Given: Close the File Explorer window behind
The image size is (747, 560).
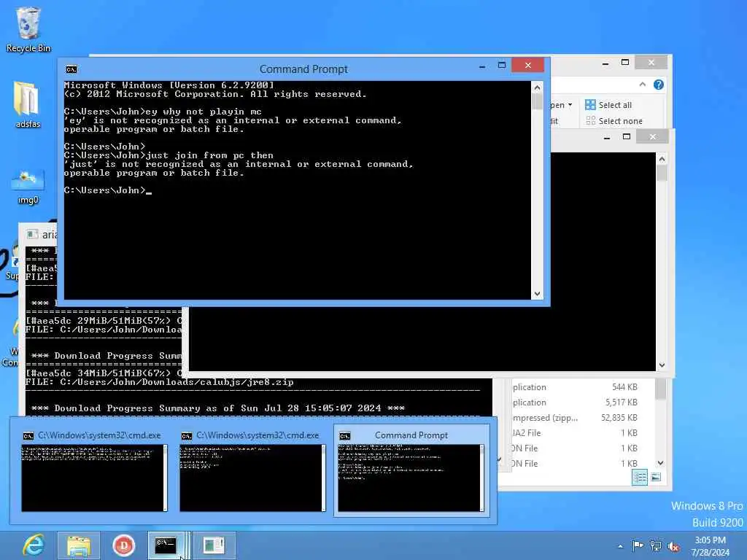Looking at the screenshot, I should [x=651, y=63].
